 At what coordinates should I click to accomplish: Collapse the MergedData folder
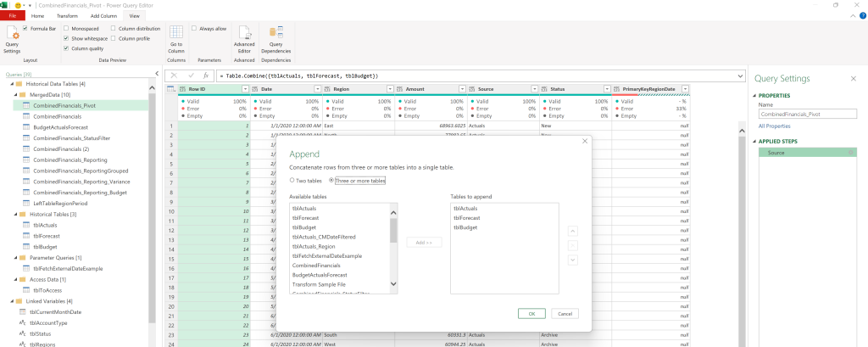[15, 95]
